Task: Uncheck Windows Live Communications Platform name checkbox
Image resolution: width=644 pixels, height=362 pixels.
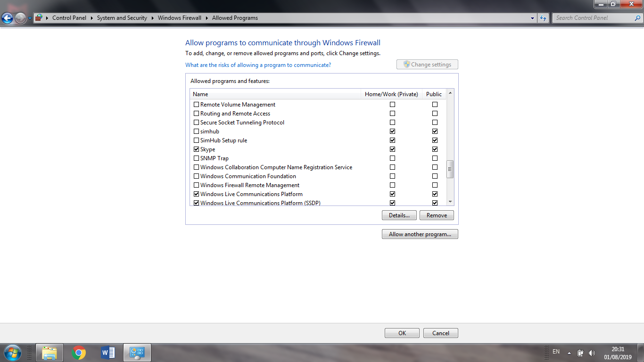Action: pos(197,194)
